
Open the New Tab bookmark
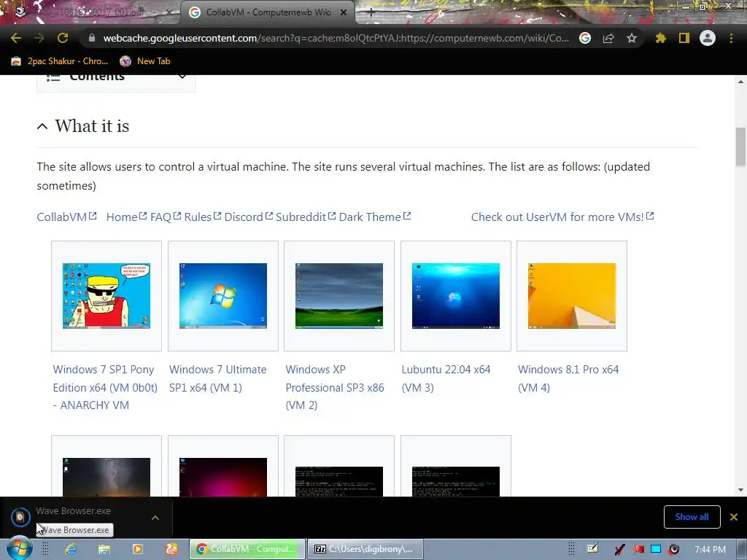[x=145, y=61]
